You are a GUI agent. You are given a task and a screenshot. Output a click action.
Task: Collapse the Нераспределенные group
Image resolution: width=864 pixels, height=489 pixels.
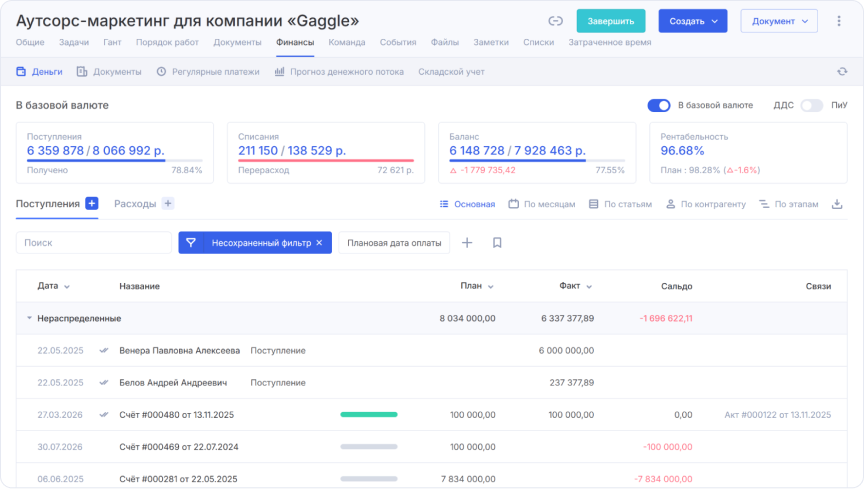coord(29,318)
